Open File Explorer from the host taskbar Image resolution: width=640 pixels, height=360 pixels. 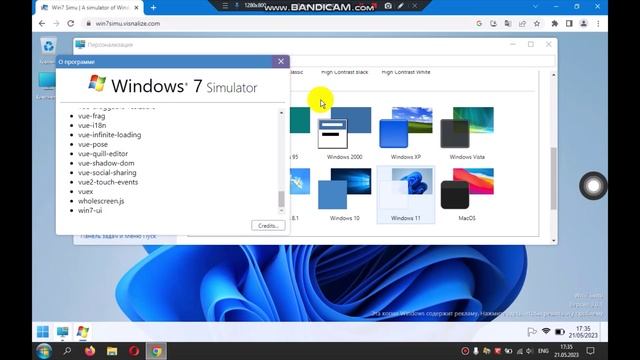(112, 351)
